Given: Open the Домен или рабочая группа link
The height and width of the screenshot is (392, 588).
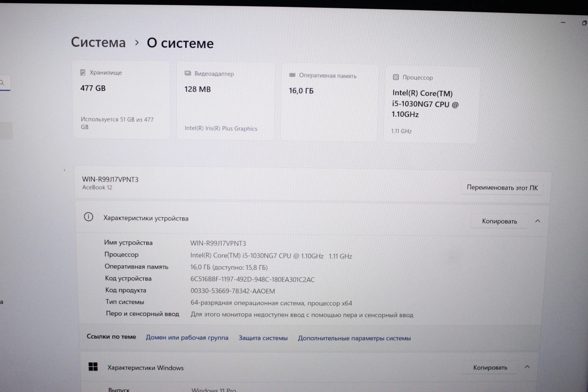Looking at the screenshot, I should point(187,338).
